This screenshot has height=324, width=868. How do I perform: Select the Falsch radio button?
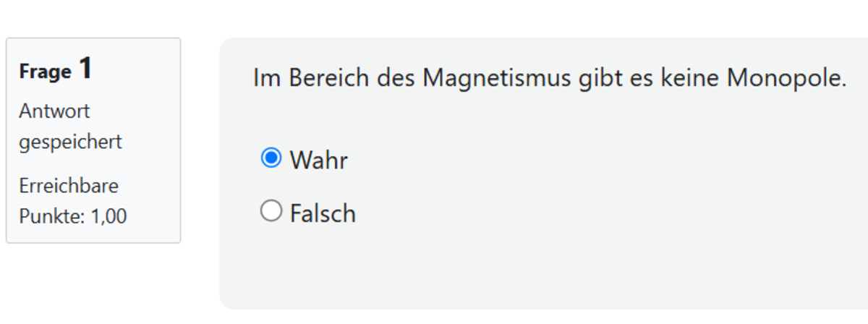click(x=271, y=212)
